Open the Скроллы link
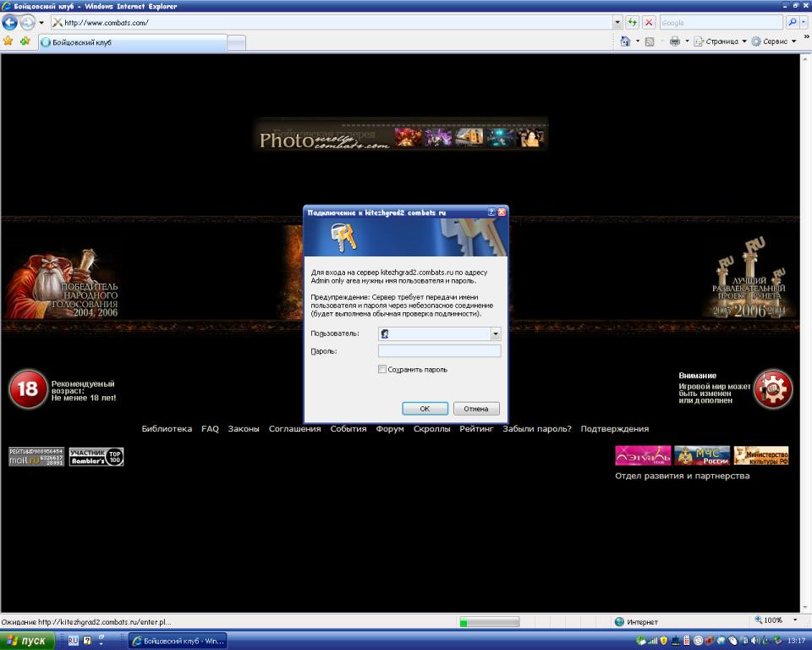This screenshot has width=812, height=650. (x=431, y=428)
